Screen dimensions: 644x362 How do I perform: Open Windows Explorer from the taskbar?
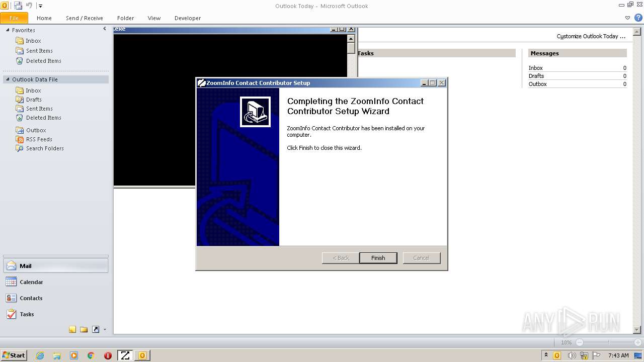coord(57,355)
